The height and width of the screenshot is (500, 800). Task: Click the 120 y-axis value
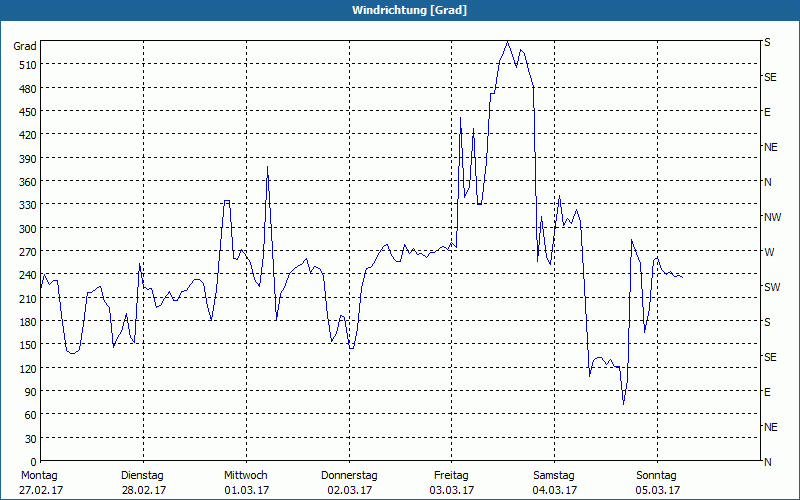[x=28, y=369]
